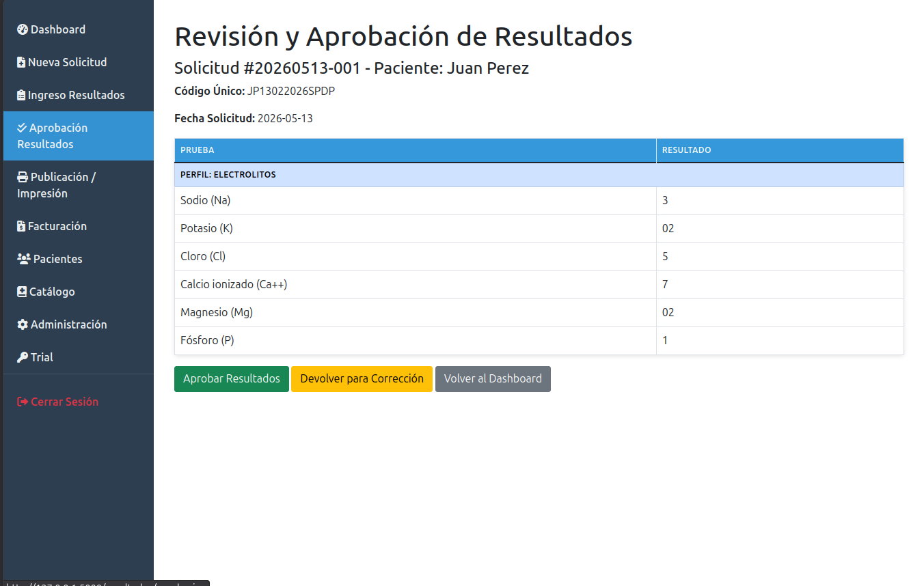924x586 pixels.
Task: Click the Sodio result value 3
Action: click(665, 200)
